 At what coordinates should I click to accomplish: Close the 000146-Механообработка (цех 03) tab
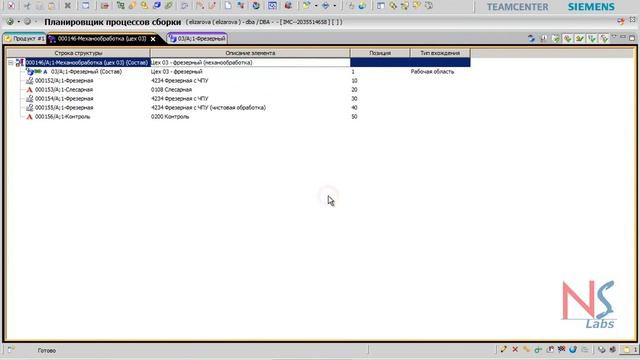153,39
